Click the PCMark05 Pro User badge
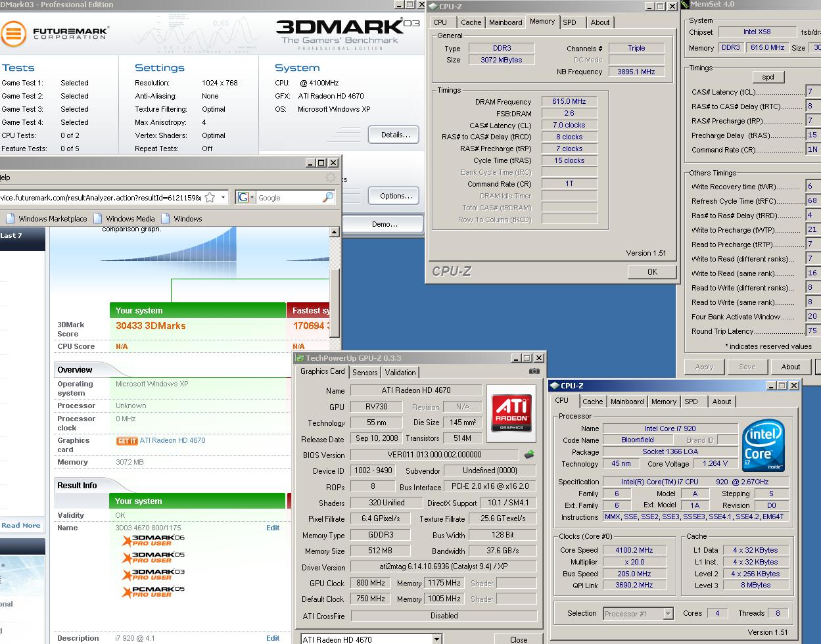821x644 pixels. tap(153, 592)
